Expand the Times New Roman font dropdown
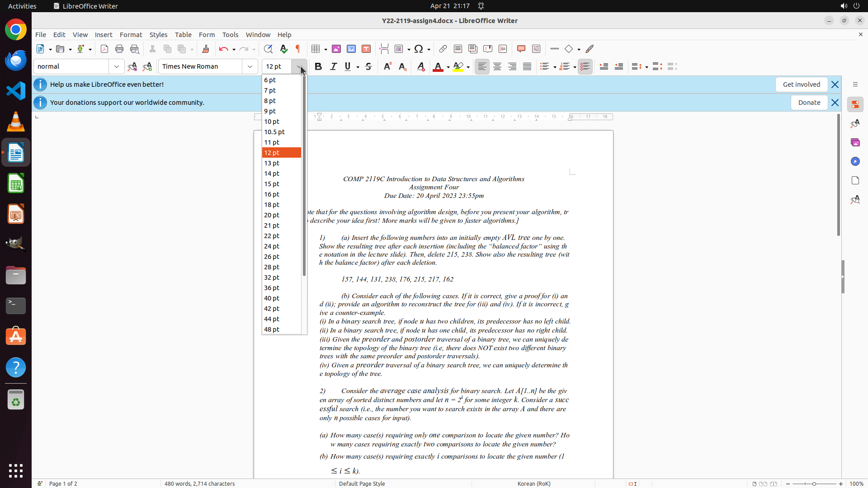The image size is (868, 488). 250,66
